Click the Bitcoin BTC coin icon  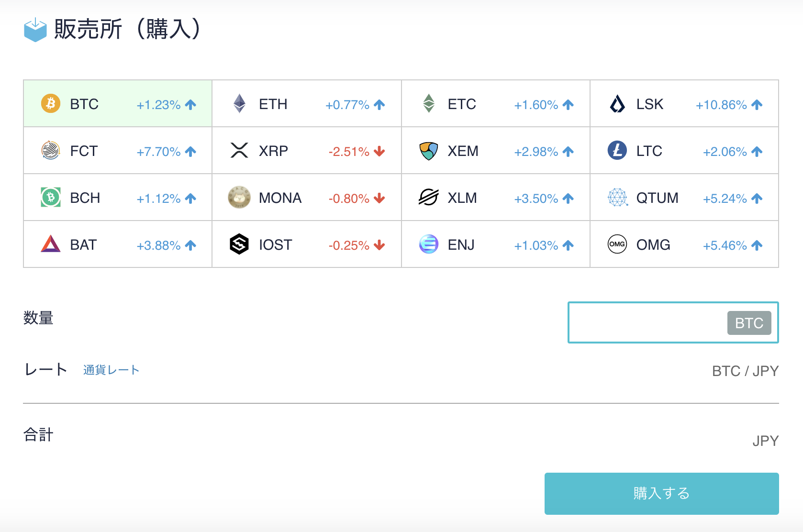(x=51, y=103)
